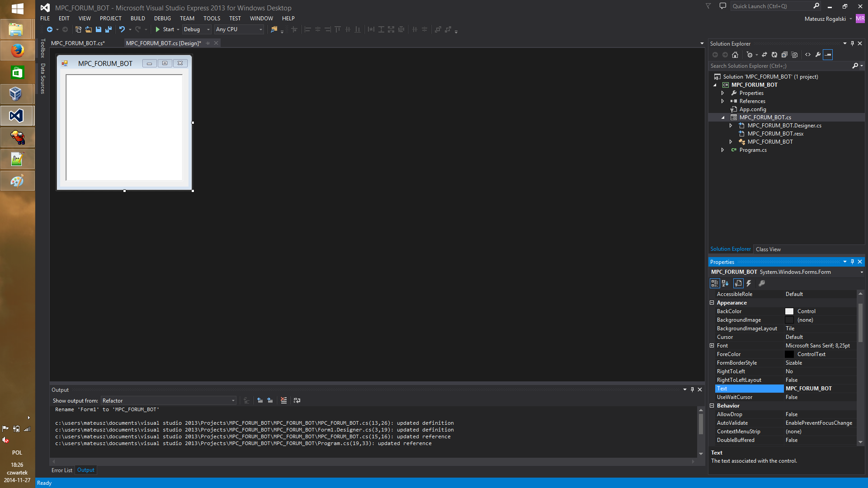The image size is (868, 488).
Task: Collapse the Behavior category in Properties
Action: point(712,406)
